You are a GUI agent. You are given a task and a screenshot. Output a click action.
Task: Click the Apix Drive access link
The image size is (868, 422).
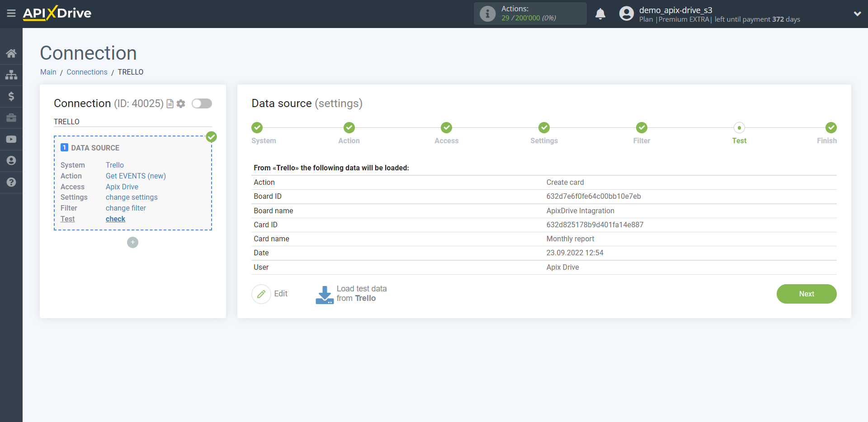point(122,187)
